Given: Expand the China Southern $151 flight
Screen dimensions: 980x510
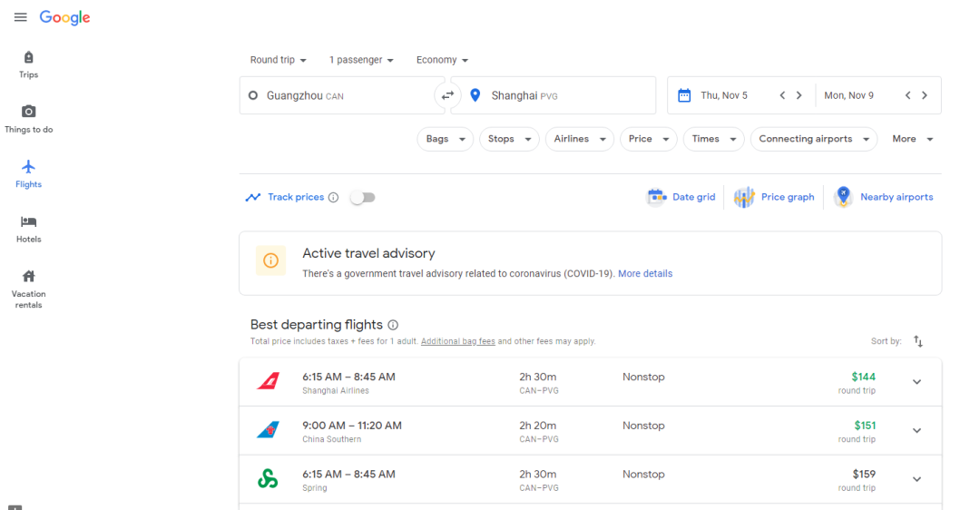Looking at the screenshot, I should pyautogui.click(x=916, y=431).
